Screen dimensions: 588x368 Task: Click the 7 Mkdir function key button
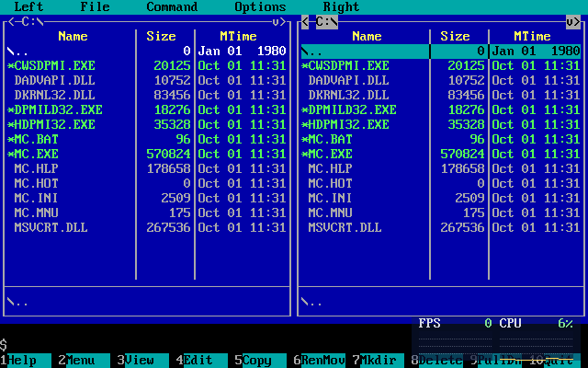click(379, 361)
